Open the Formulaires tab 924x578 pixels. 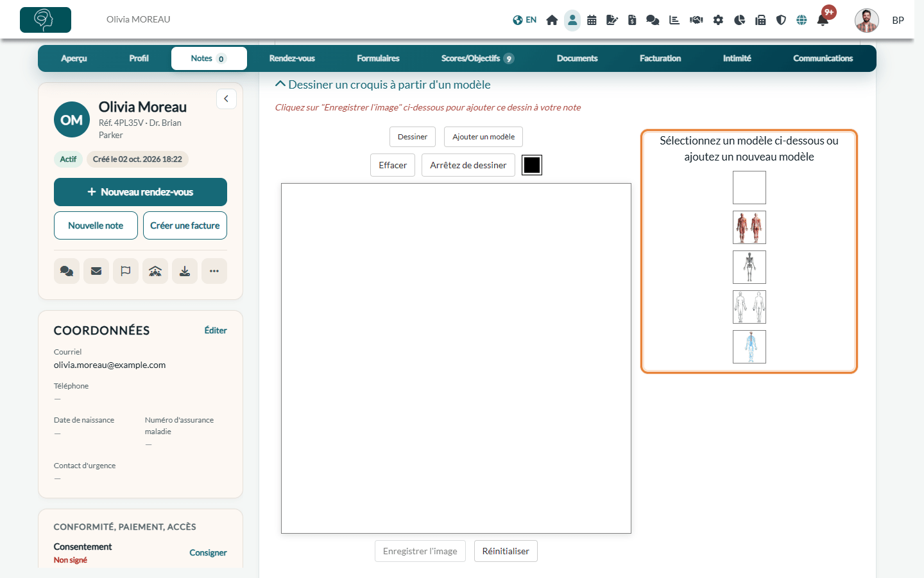click(x=379, y=58)
